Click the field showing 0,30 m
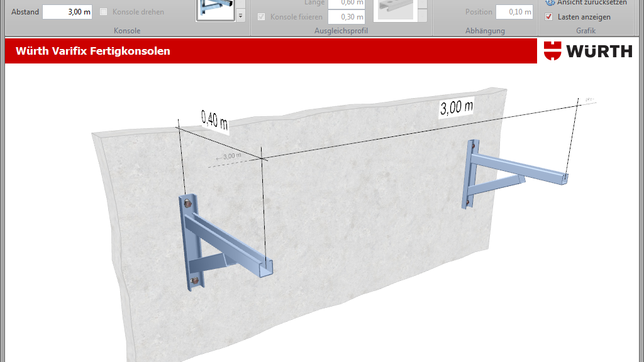 [x=347, y=17]
